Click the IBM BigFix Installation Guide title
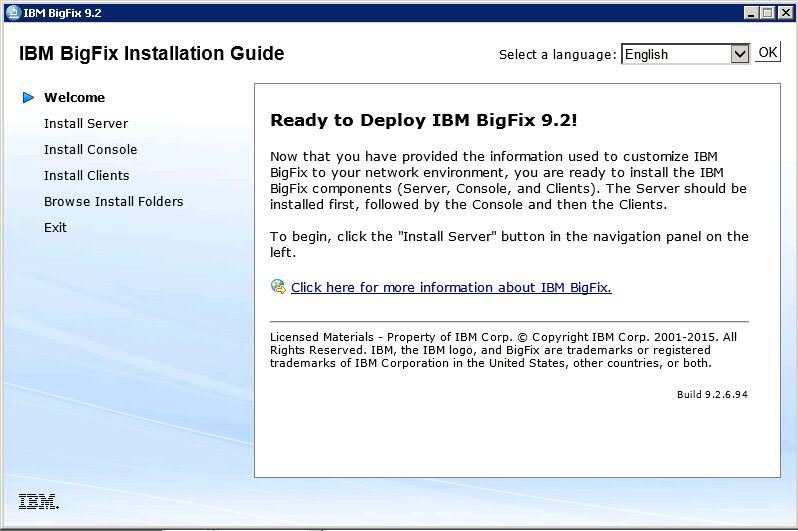This screenshot has height=531, width=798. (x=152, y=53)
